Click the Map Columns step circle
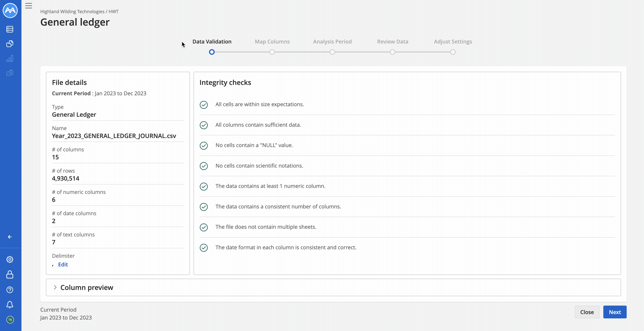The width and height of the screenshot is (644, 331). click(x=272, y=52)
